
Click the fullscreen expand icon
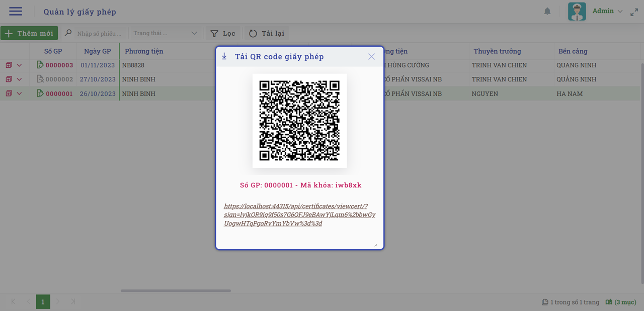tap(634, 12)
